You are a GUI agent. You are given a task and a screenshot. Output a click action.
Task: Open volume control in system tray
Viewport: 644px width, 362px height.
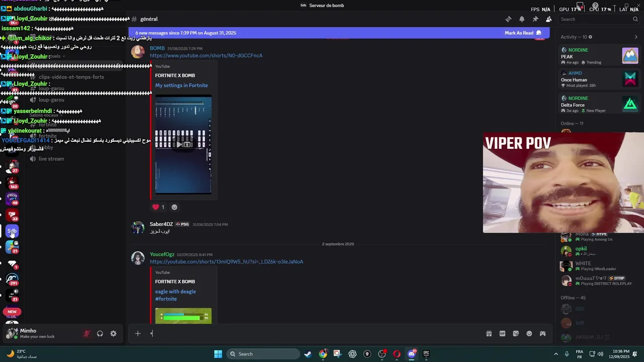600,354
